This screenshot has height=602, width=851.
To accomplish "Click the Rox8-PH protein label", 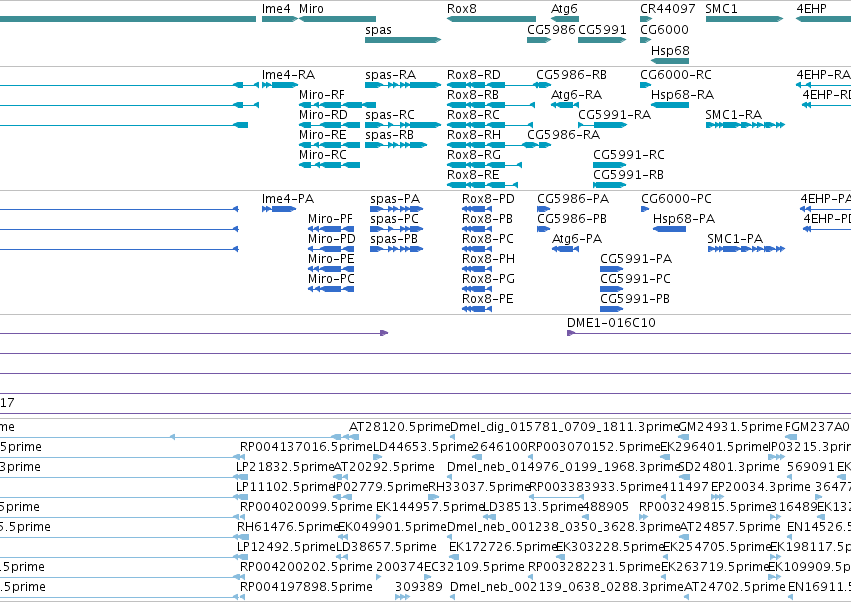I will (x=488, y=259).
